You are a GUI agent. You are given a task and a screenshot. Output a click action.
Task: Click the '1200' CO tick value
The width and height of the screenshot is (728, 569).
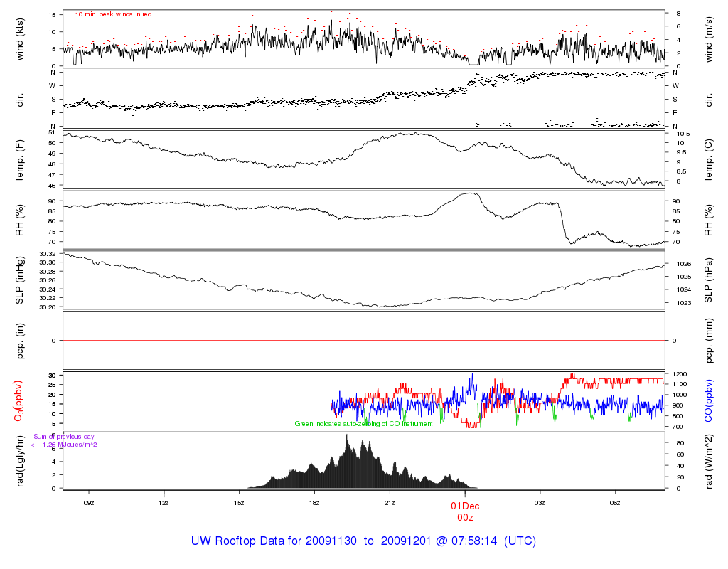pos(679,374)
